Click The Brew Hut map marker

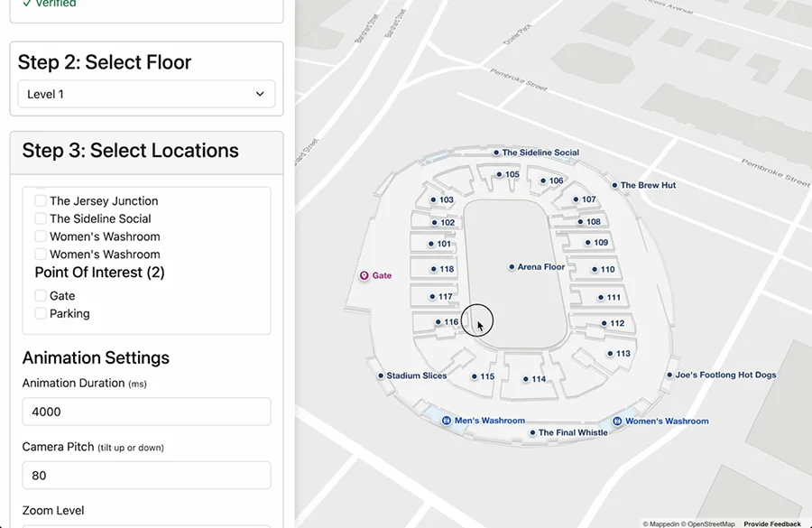click(x=614, y=185)
